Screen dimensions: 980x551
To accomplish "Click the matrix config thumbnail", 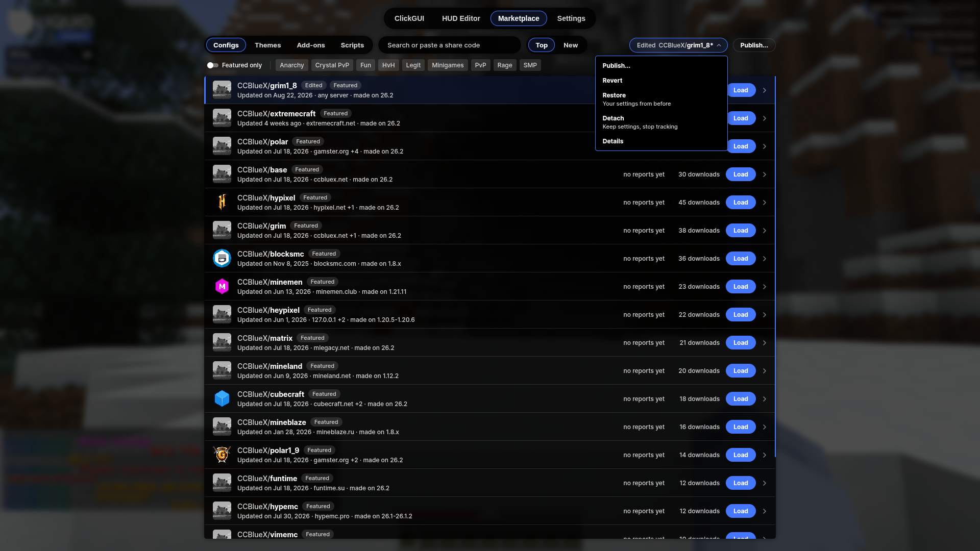I will tap(222, 342).
